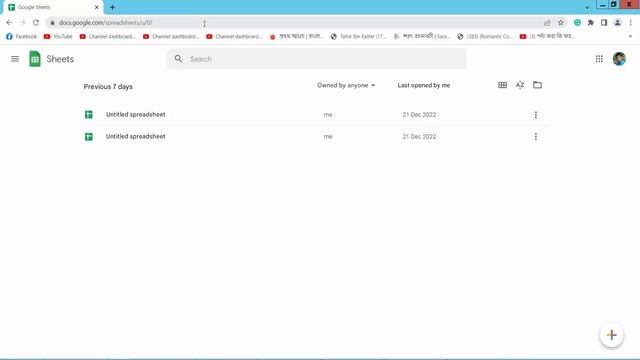Click the Search input field
Image resolution: width=640 pixels, height=360 pixels.
pyautogui.click(x=316, y=59)
